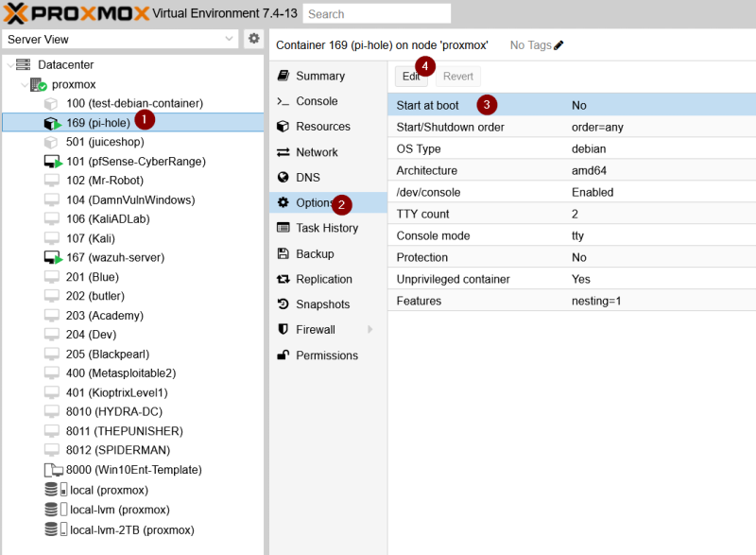Open the Snapshots menu item

(322, 304)
